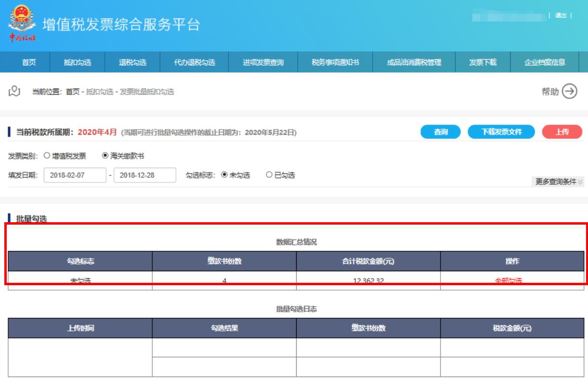This screenshot has width=588, height=379.
Task: Open the 抵扣勾选 menu
Action: [x=77, y=62]
